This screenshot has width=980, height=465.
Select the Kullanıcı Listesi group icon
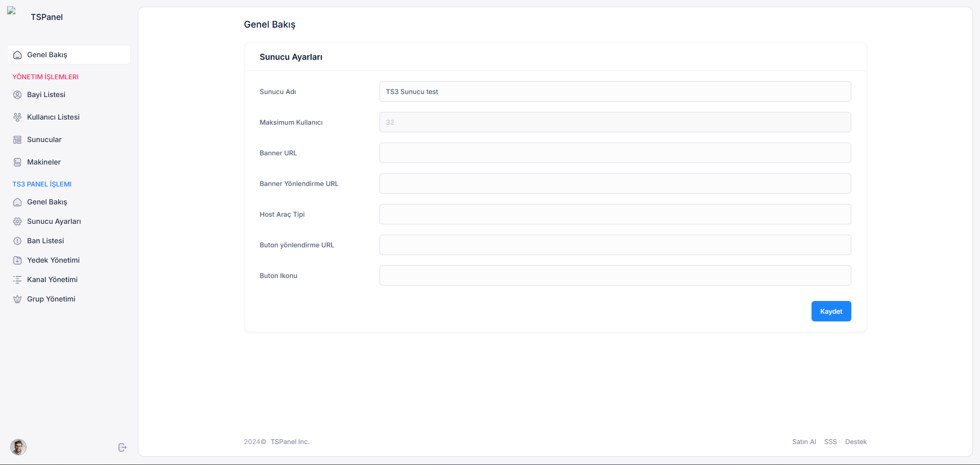point(17,117)
